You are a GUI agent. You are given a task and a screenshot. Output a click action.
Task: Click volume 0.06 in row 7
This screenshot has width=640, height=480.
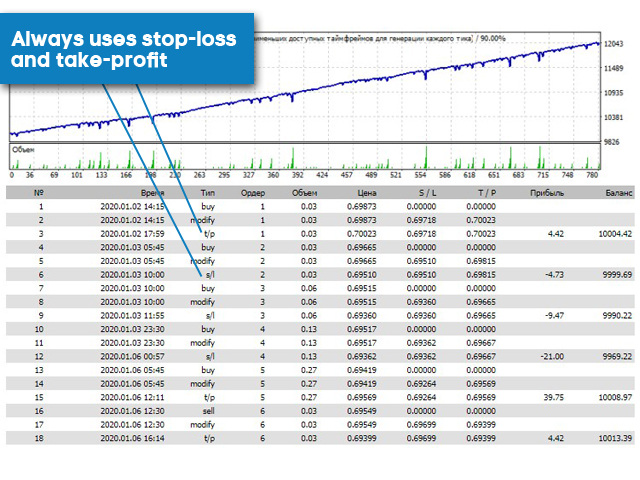tap(309, 288)
